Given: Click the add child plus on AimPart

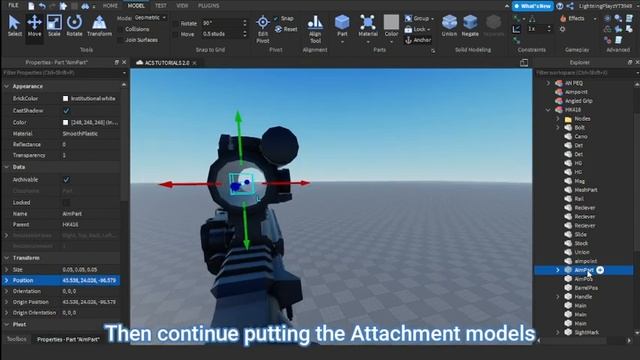Looking at the screenshot, I should coord(600,270).
